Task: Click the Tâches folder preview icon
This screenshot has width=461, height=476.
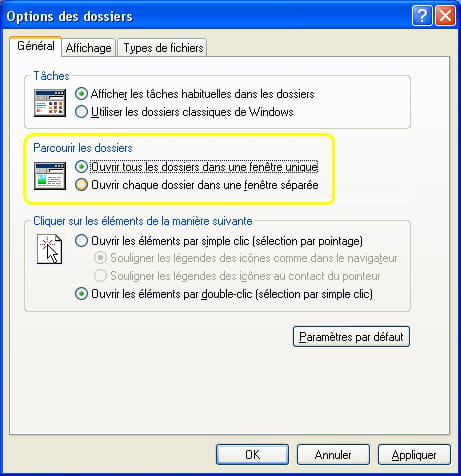Action: click(x=50, y=103)
